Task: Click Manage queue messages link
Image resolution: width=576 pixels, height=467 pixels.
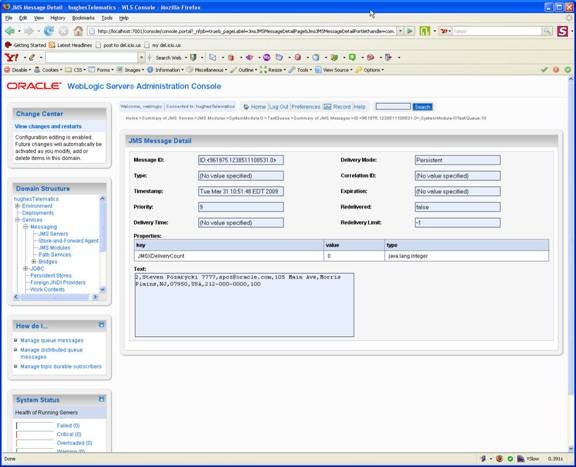Action: [52, 341]
